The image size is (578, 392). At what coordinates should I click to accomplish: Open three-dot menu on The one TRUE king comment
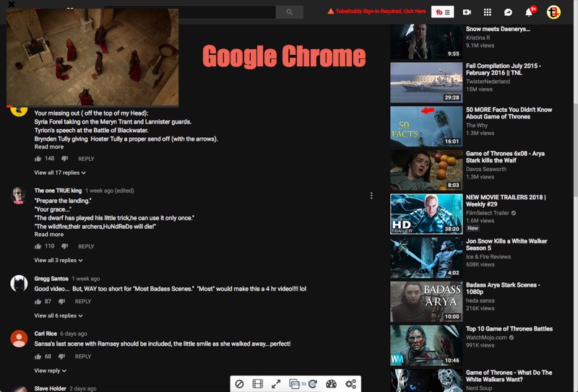tap(371, 196)
